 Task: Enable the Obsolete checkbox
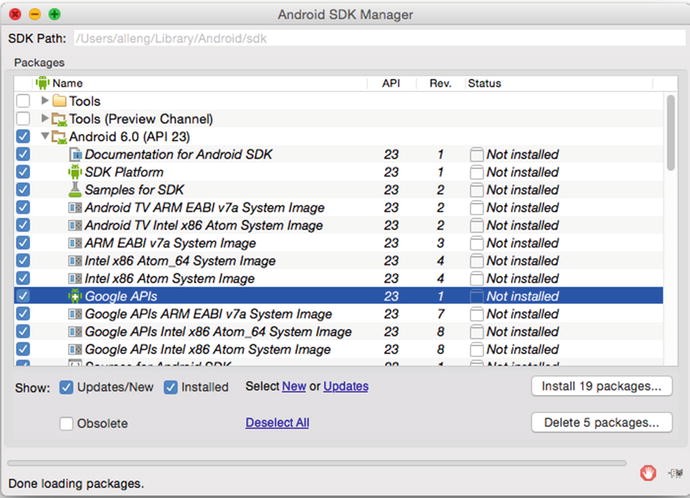point(66,424)
